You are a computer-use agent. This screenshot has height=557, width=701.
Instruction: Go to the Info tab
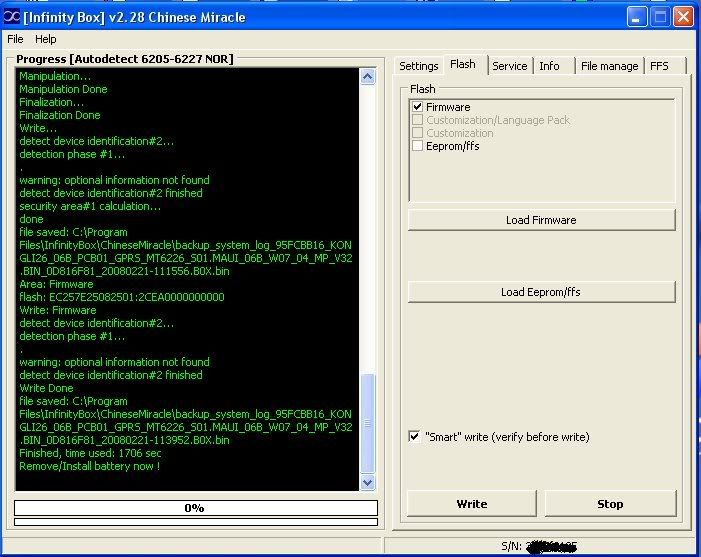[549, 66]
